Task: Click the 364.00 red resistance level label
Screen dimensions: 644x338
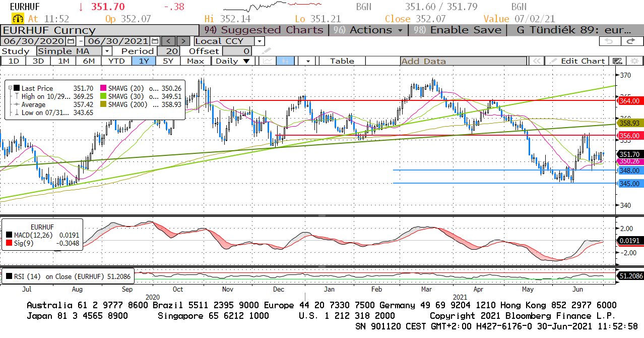Action: click(x=629, y=101)
